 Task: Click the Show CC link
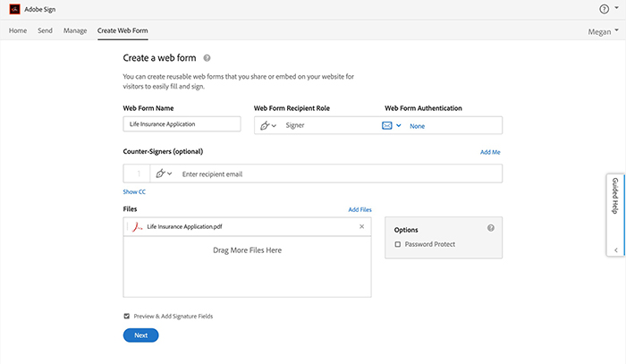(134, 191)
